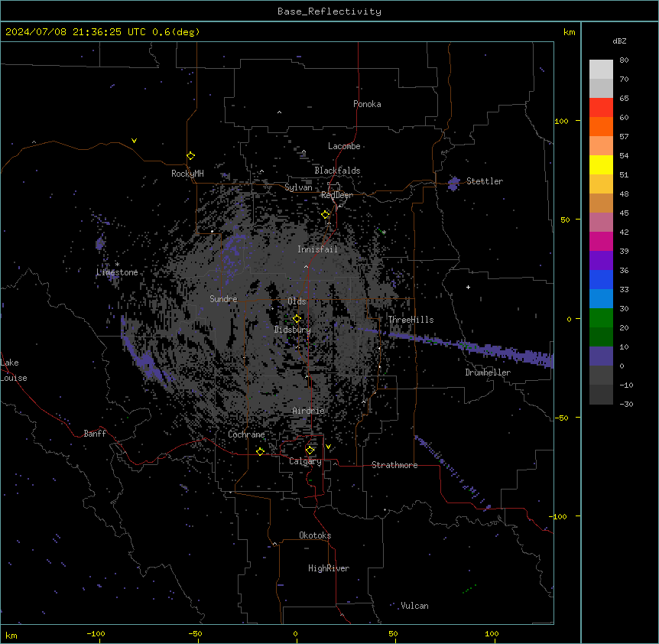Click the Calgary city label

(x=305, y=461)
